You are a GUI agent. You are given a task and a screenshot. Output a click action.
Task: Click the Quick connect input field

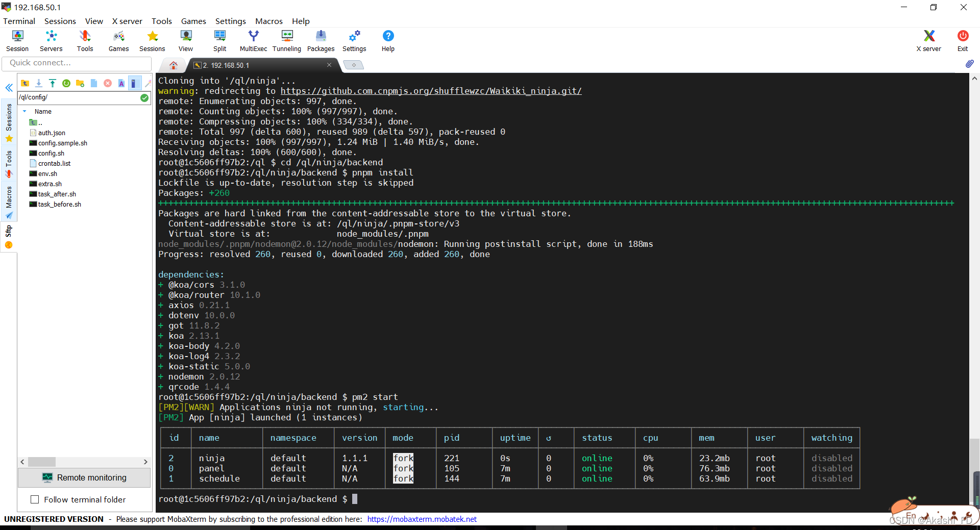pos(77,63)
